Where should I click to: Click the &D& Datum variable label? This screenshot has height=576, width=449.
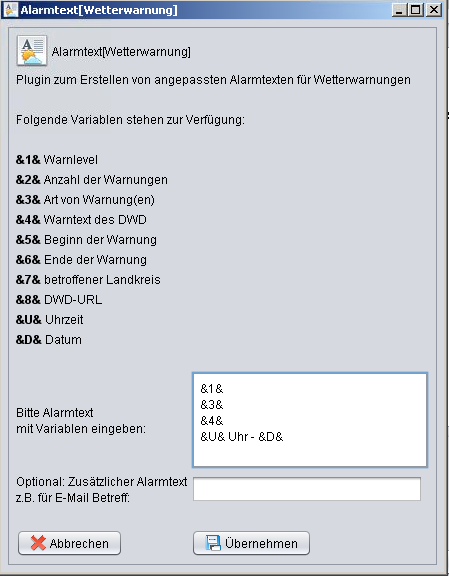click(49, 340)
